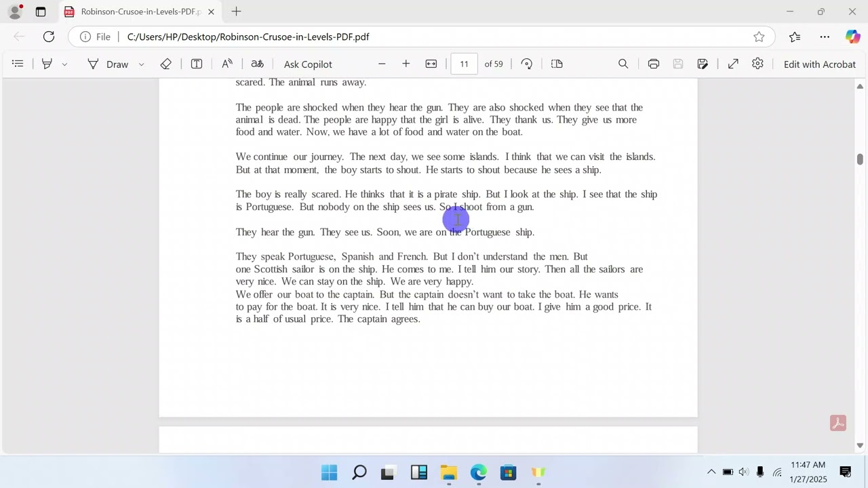
Task: Click the vertical scrollbar thumb
Action: (x=860, y=159)
